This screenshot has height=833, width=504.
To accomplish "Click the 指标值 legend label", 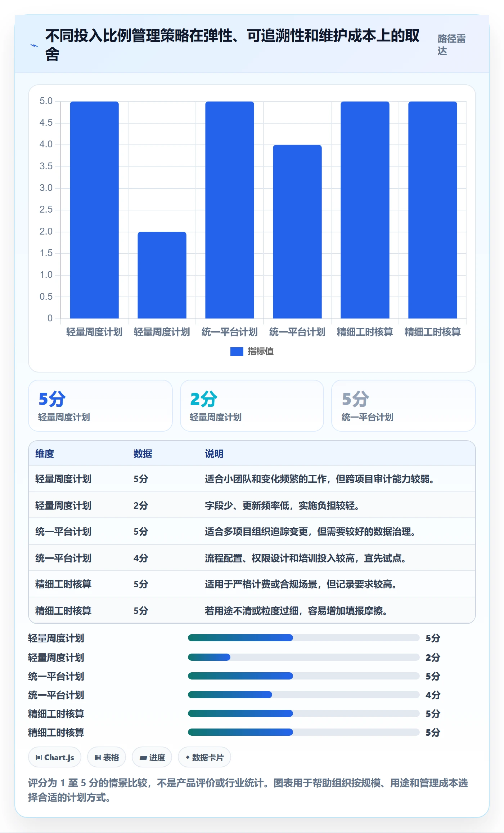I will pos(261,352).
